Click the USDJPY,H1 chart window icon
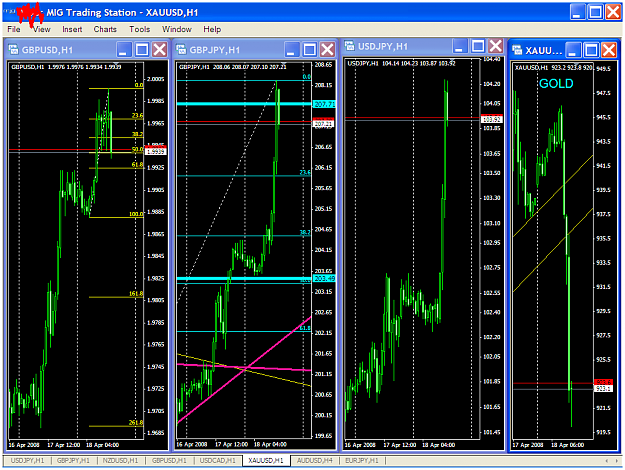625x470 pixels. point(350,46)
